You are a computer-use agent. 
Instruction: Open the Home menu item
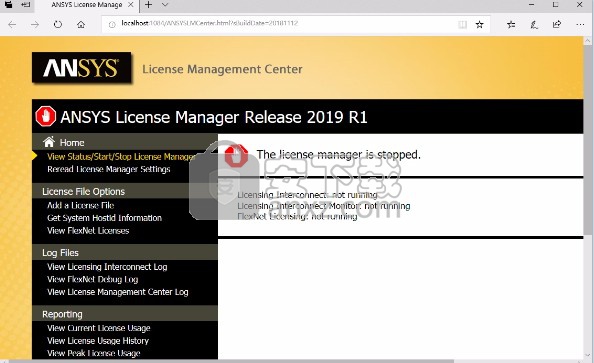click(72, 142)
